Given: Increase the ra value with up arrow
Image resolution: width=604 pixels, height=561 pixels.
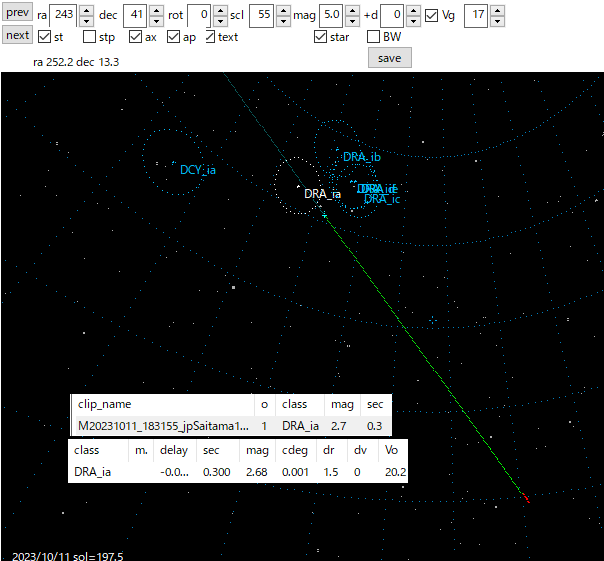Looking at the screenshot, I should pyautogui.click(x=86, y=10).
